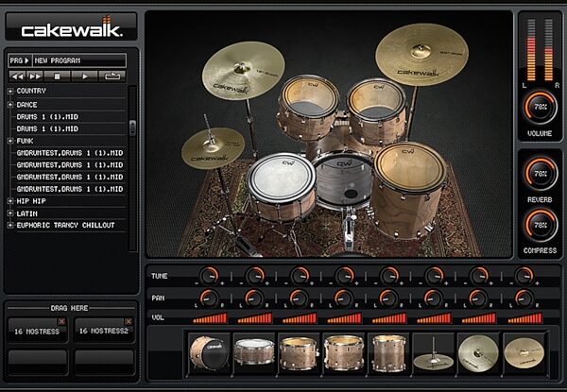Click the empty left lower pattern pad

pyautogui.click(x=37, y=361)
